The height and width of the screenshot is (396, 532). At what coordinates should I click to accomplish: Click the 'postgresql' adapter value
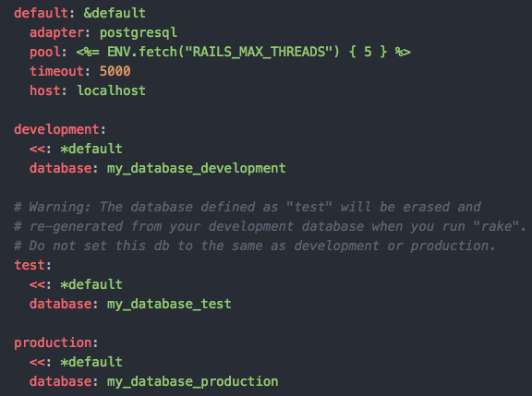pyautogui.click(x=139, y=32)
